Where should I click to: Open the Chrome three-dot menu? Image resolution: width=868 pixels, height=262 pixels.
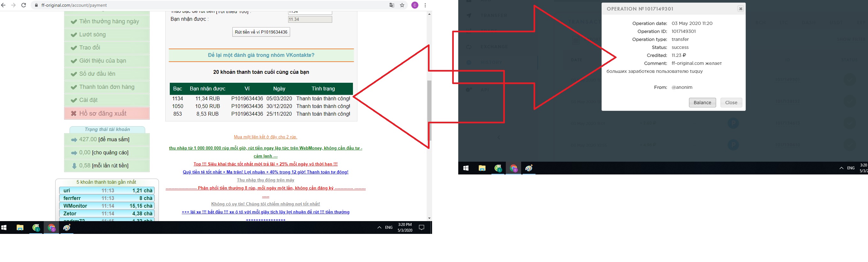pyautogui.click(x=425, y=5)
